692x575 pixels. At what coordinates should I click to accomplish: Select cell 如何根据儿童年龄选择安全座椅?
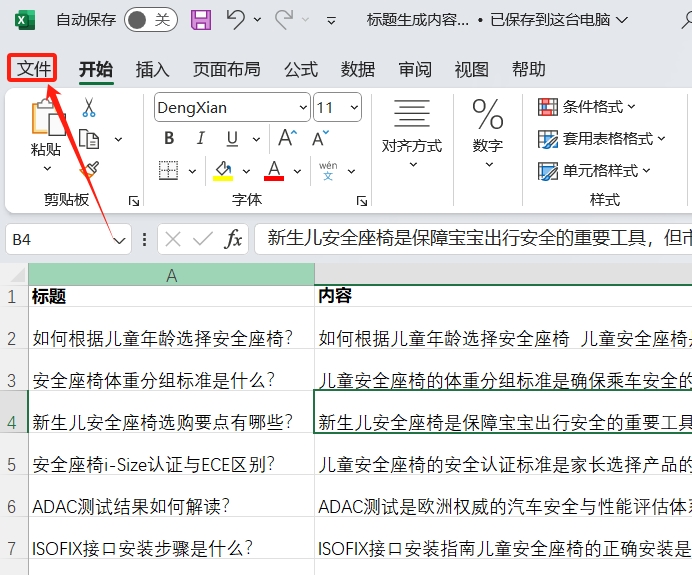point(171,328)
